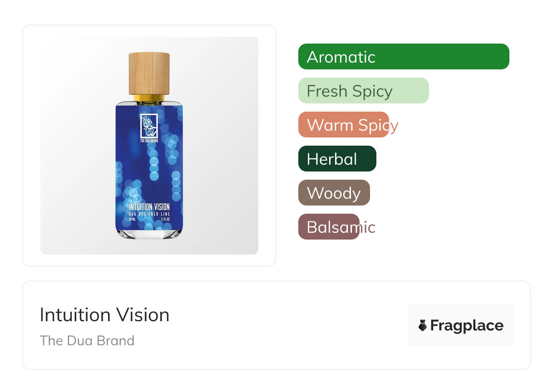The width and height of the screenshot is (553, 392).
Task: Click "THE DUA BRAND" text under bottle emblem
Action: [x=149, y=141]
